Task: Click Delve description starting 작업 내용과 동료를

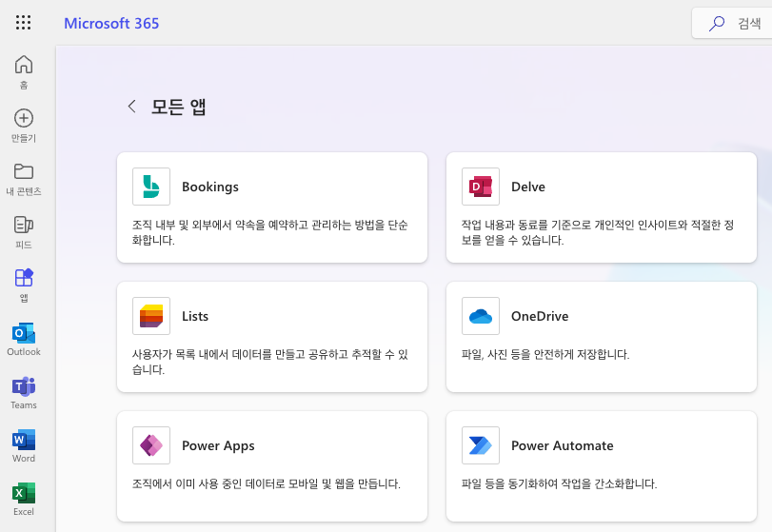Action: pos(598,232)
